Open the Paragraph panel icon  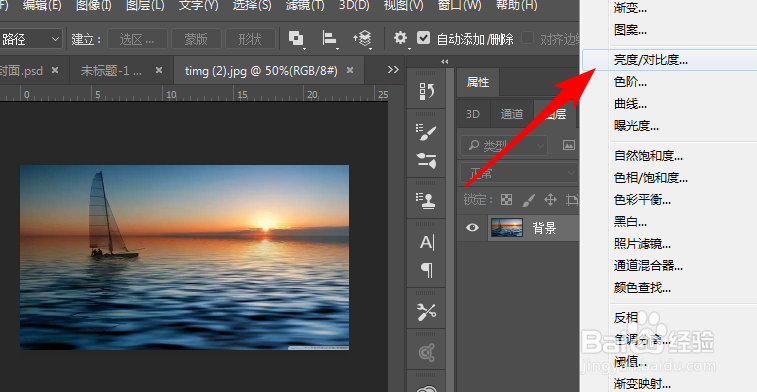tap(427, 270)
